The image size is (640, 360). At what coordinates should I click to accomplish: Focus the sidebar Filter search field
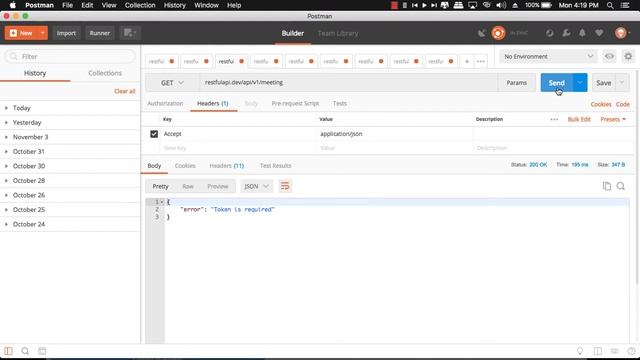tap(70, 56)
